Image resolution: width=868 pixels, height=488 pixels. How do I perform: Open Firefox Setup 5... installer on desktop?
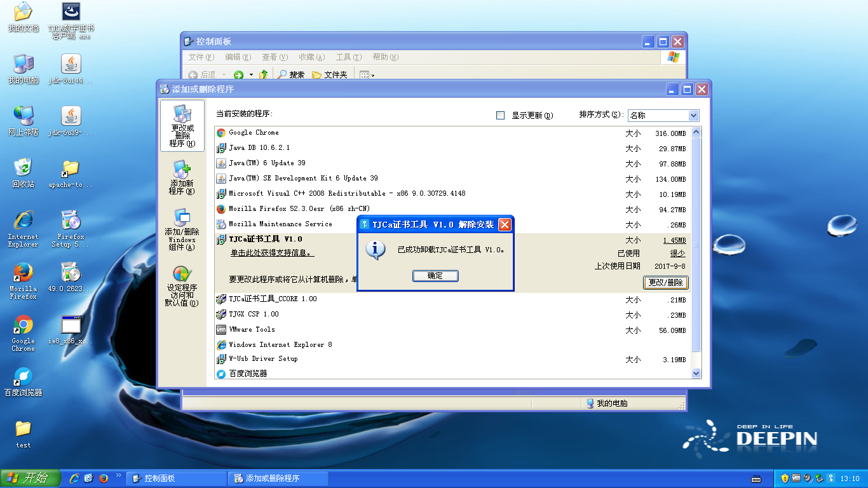(71, 229)
